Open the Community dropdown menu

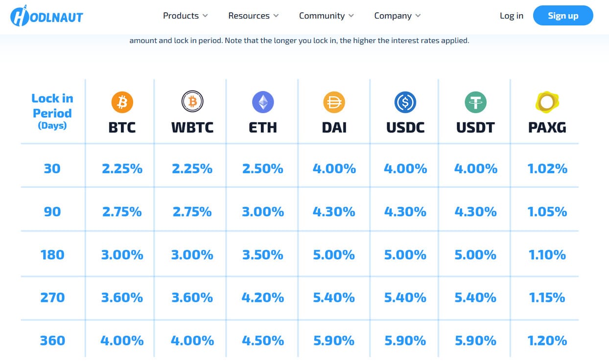(x=326, y=16)
